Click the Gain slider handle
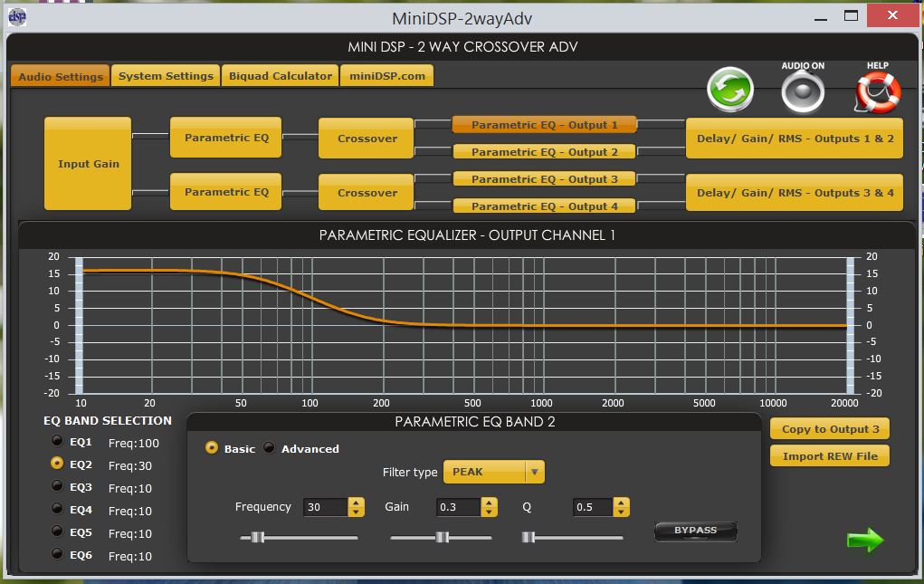The height and width of the screenshot is (584, 924). pyautogui.click(x=442, y=537)
